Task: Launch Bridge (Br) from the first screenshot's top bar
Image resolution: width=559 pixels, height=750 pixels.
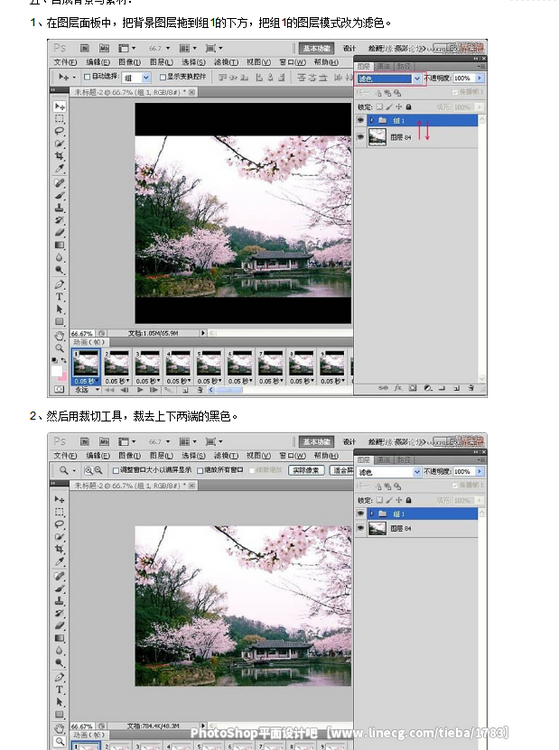Action: click(85, 48)
